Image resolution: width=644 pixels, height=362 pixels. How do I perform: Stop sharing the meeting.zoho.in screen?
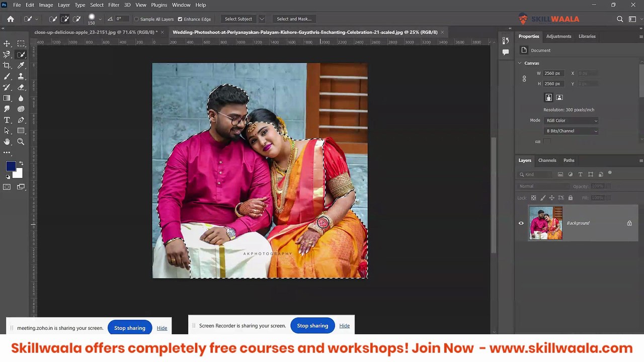pos(129,328)
